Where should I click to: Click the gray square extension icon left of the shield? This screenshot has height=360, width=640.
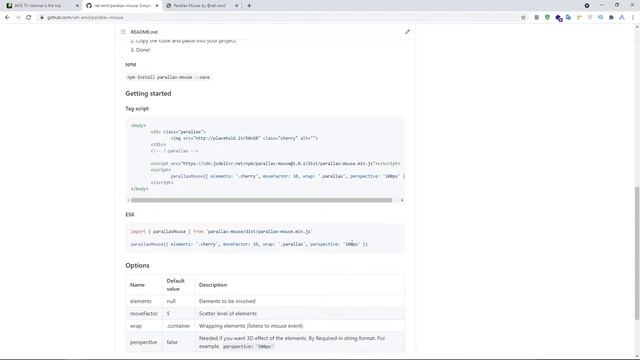[537, 18]
